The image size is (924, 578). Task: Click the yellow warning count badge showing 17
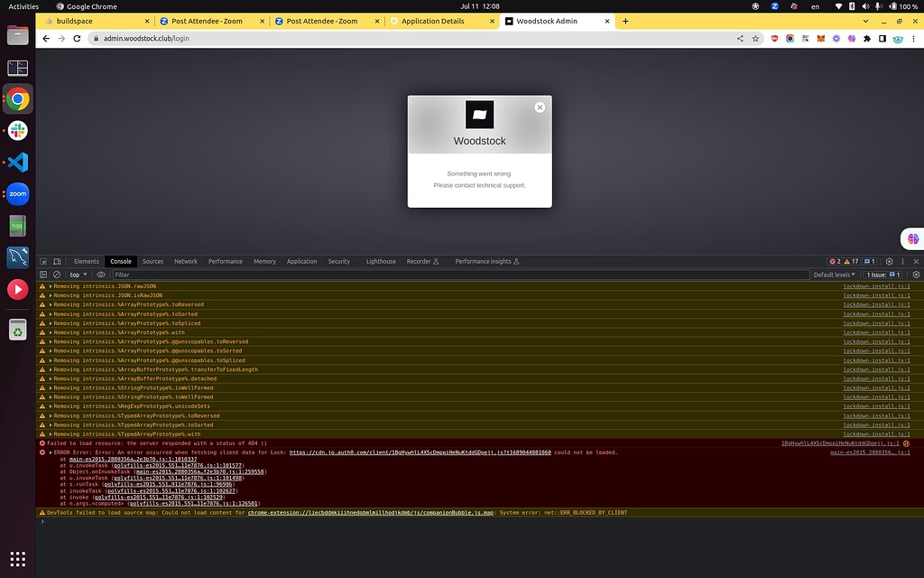[852, 261]
